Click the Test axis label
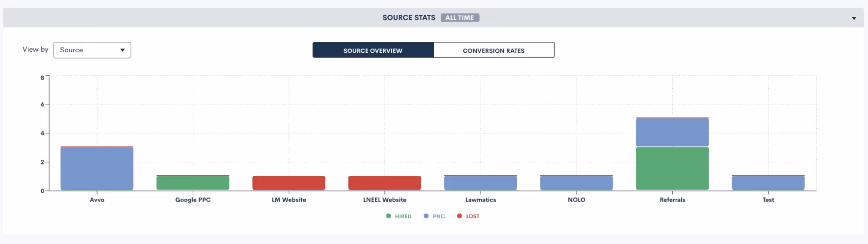Screen dimensions: 868x244 click(769, 200)
